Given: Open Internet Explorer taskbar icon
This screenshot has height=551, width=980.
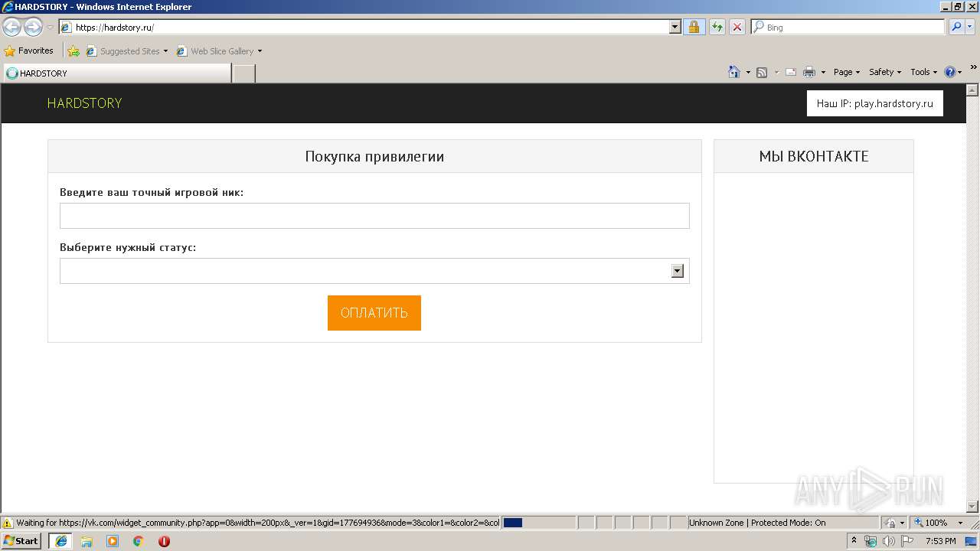Looking at the screenshot, I should click(61, 540).
